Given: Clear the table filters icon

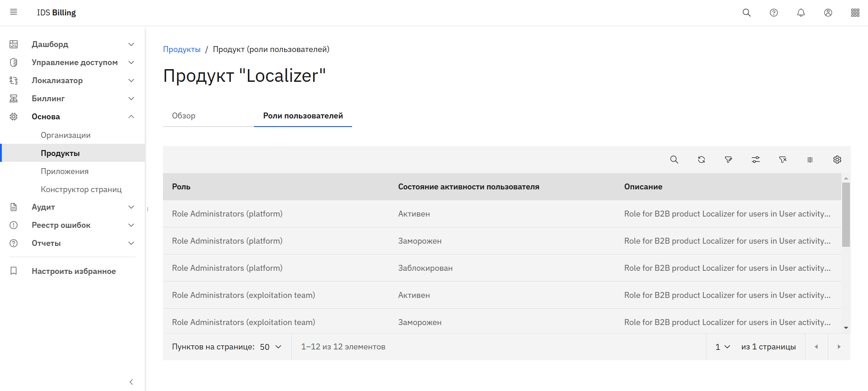Looking at the screenshot, I should [782, 160].
